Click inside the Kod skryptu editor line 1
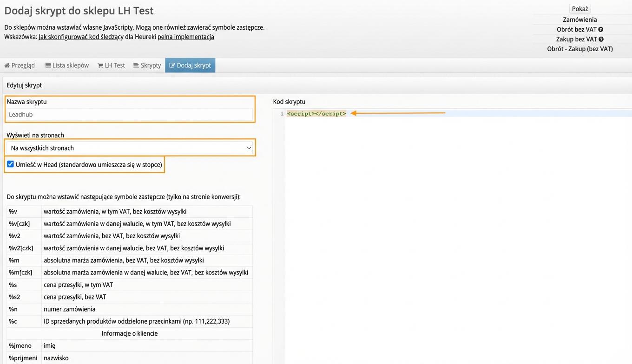 459,114
